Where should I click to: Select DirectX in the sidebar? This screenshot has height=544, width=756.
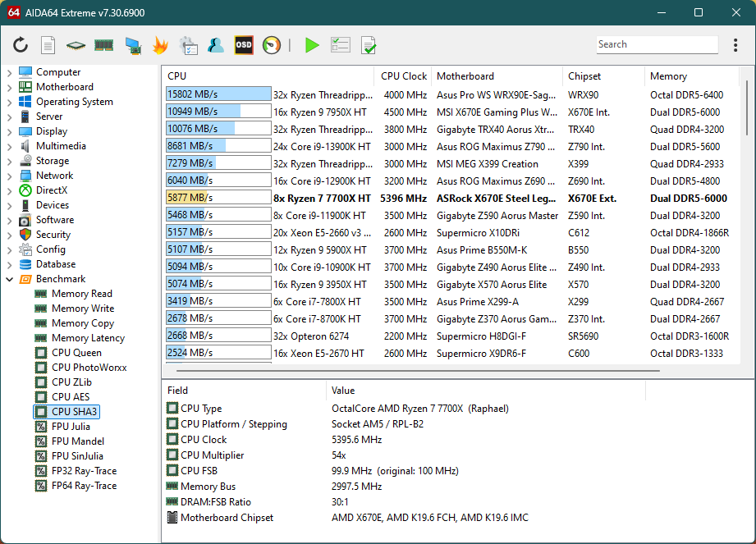click(x=52, y=190)
